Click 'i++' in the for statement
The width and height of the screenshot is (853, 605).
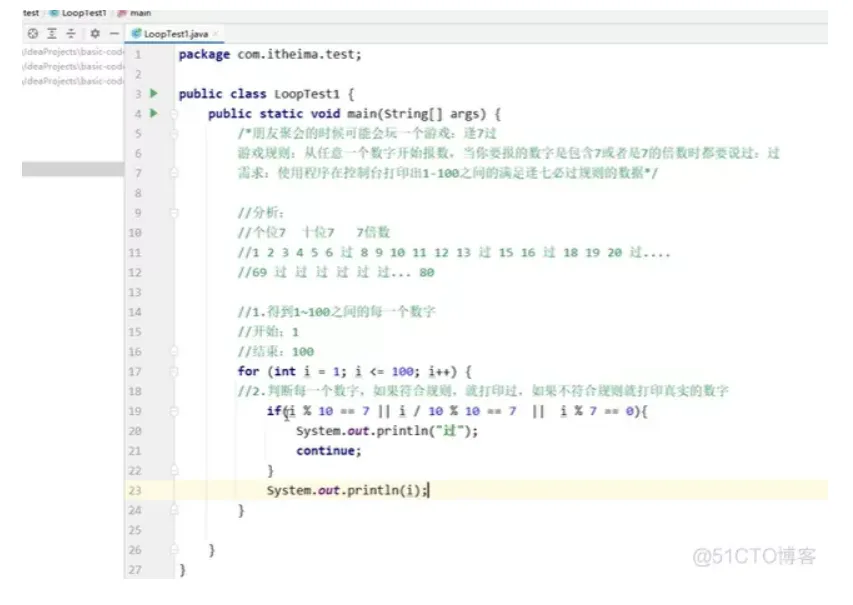coord(440,372)
